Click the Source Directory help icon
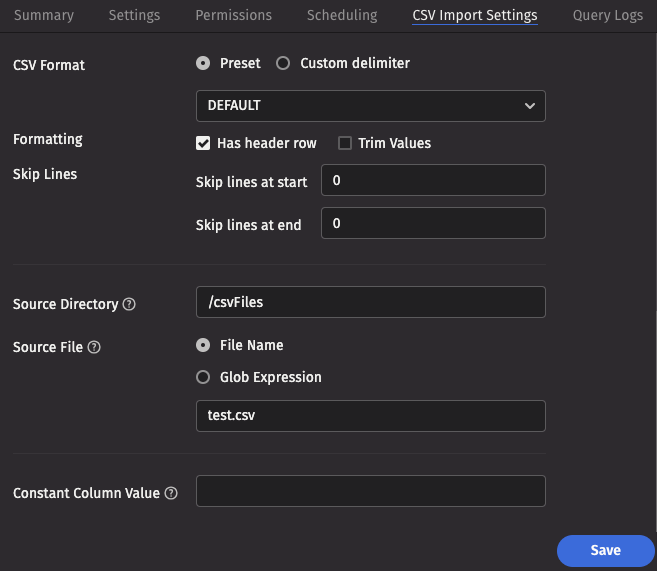This screenshot has width=657, height=571. pos(129,304)
